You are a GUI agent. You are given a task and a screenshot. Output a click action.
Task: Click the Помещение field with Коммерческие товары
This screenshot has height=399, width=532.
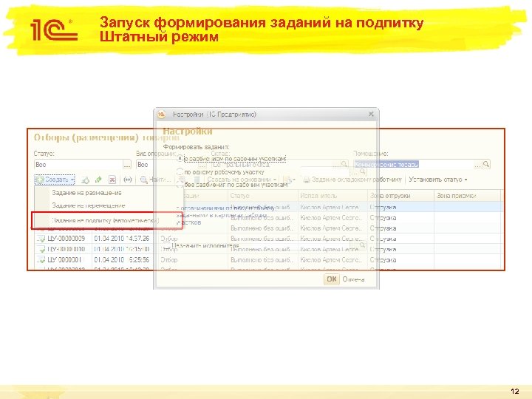pyautogui.click(x=414, y=165)
